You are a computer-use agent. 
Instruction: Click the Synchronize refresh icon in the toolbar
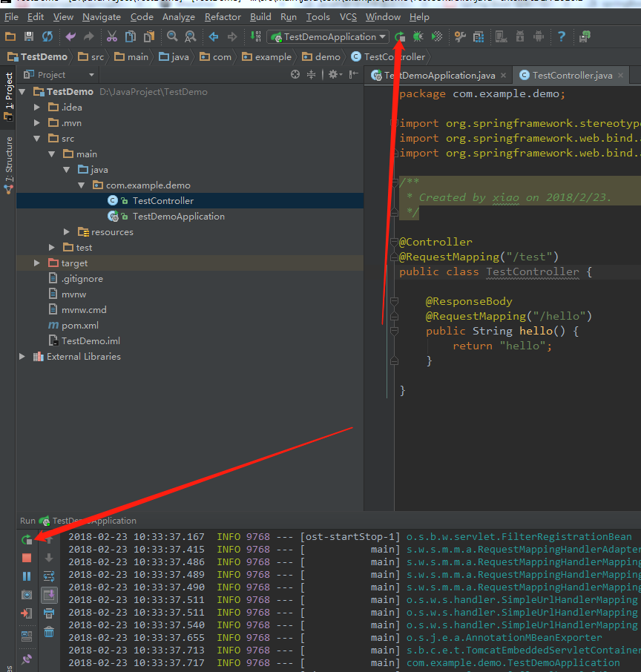coord(47,37)
